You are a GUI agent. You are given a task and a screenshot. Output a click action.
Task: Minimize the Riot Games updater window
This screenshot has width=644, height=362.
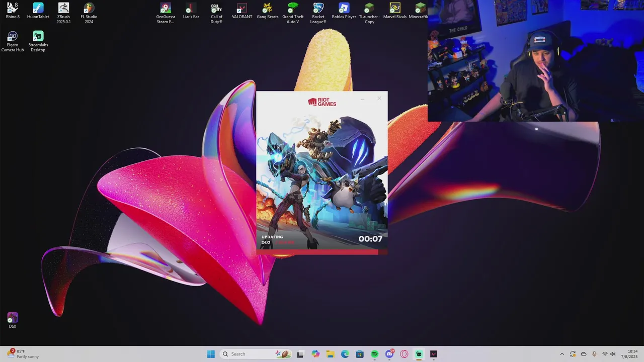(363, 99)
